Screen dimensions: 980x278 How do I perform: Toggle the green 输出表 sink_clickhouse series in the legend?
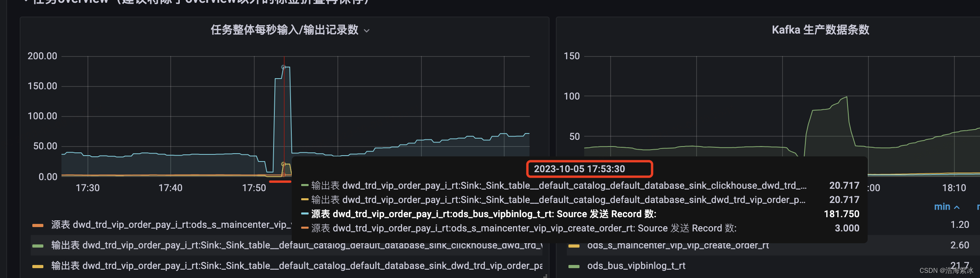tap(296, 245)
